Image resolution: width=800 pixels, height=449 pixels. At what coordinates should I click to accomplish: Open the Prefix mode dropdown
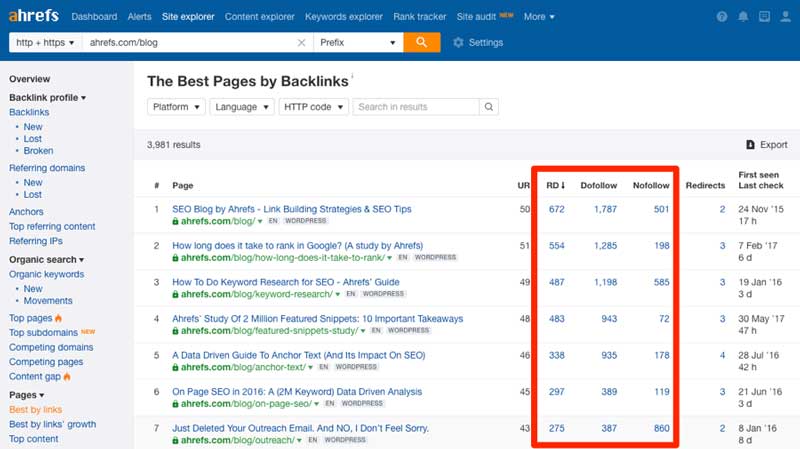(x=358, y=42)
